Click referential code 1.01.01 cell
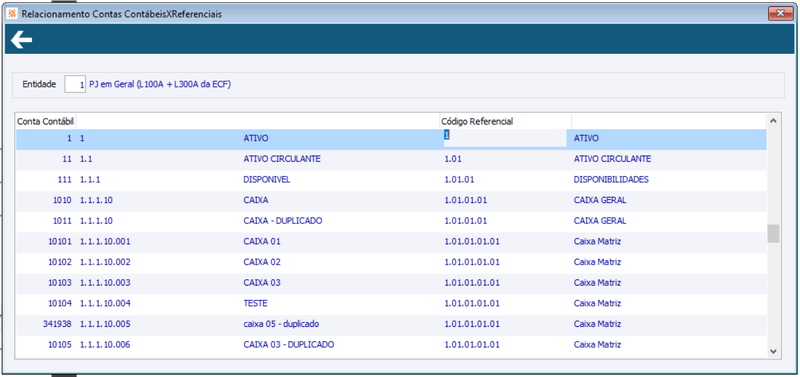This screenshot has width=800, height=377. (x=460, y=180)
